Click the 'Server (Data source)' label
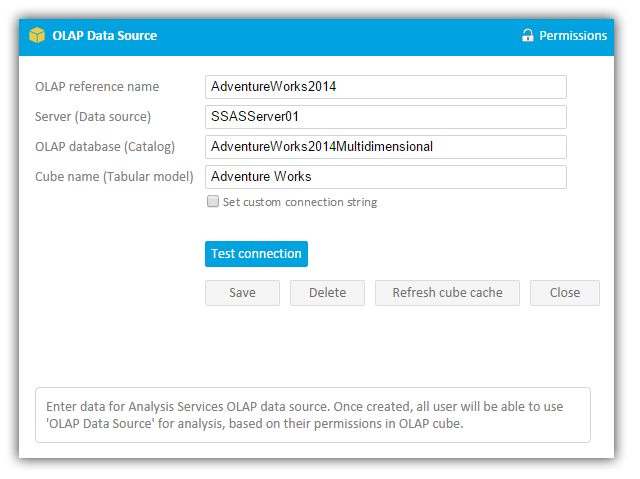This screenshot has width=640, height=479. (x=93, y=117)
